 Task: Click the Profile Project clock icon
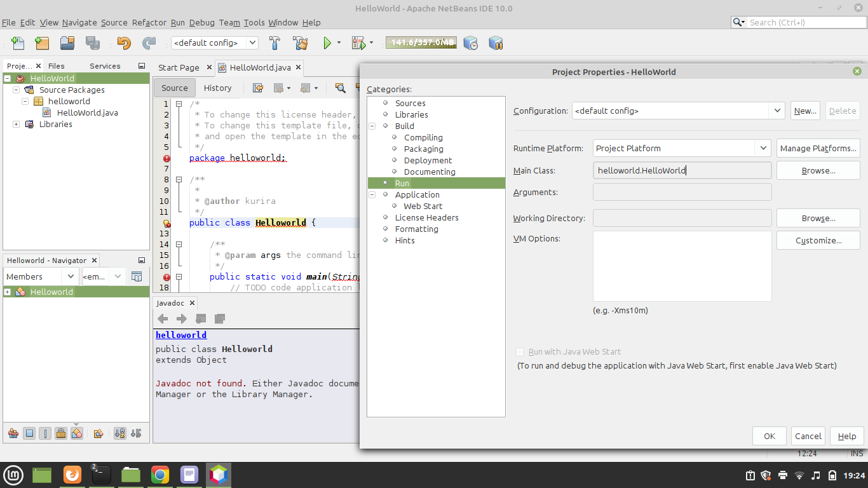tap(470, 43)
